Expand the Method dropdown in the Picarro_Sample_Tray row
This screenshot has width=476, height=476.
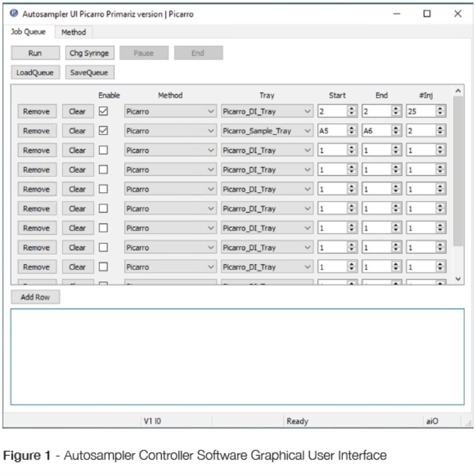pyautogui.click(x=170, y=131)
